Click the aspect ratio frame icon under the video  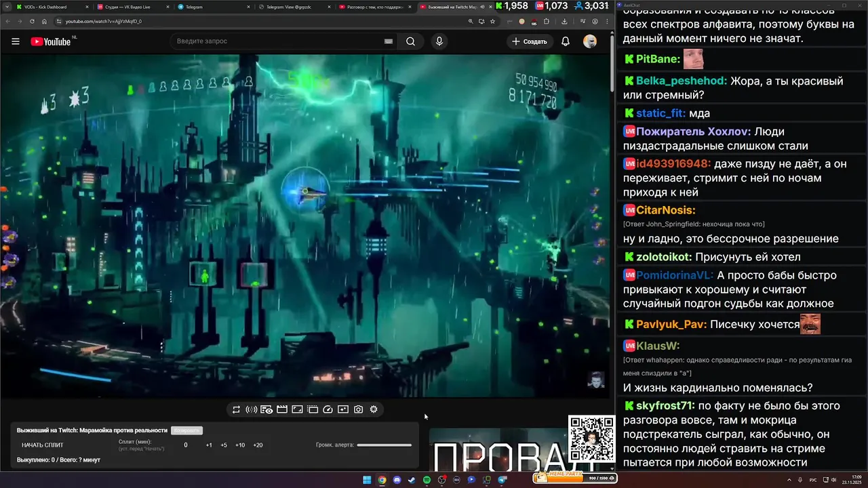[297, 409]
